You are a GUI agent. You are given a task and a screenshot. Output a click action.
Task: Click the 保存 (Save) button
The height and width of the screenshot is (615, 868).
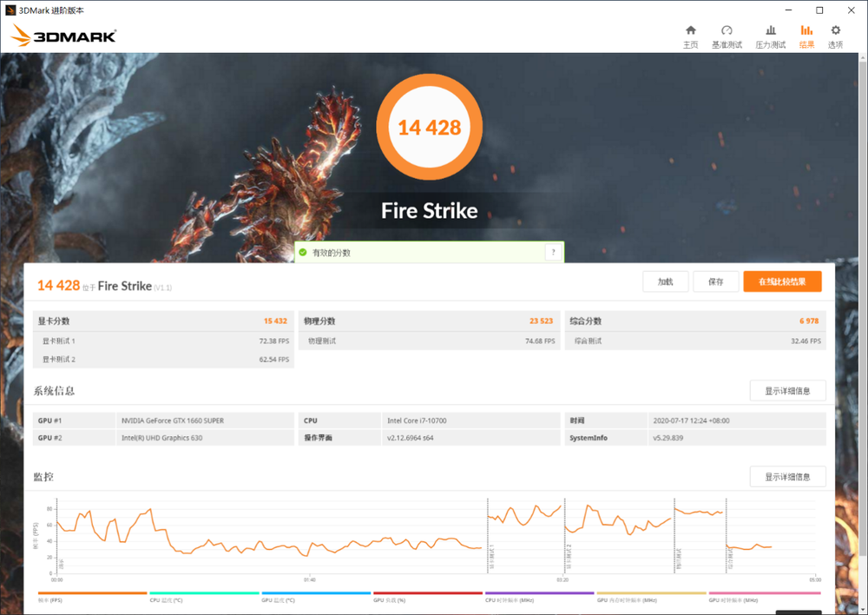pos(716,281)
